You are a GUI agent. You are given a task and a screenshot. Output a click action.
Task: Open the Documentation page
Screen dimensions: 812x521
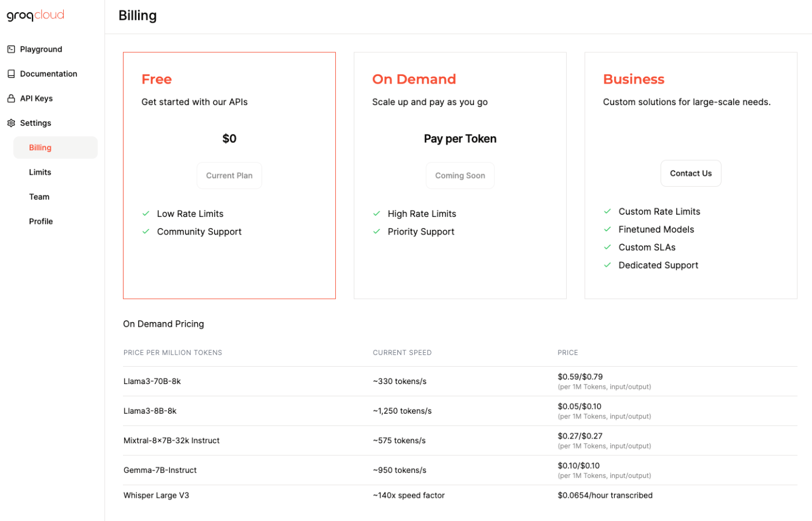(x=49, y=74)
